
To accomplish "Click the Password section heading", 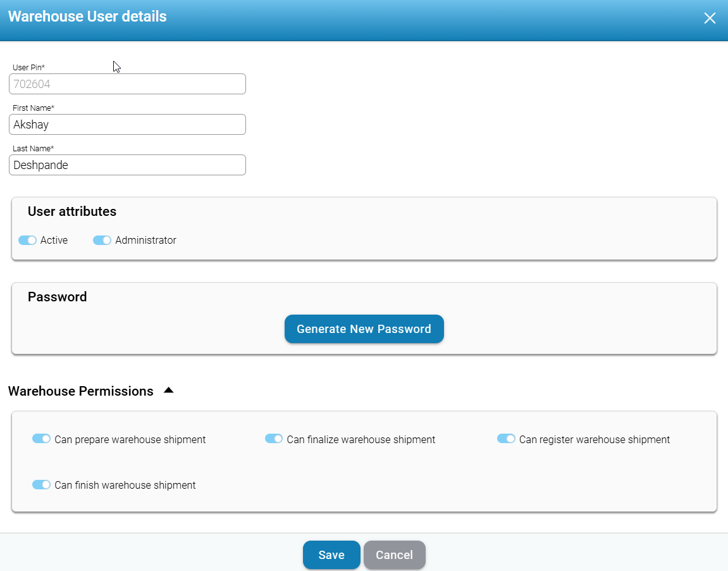I will pyautogui.click(x=58, y=297).
